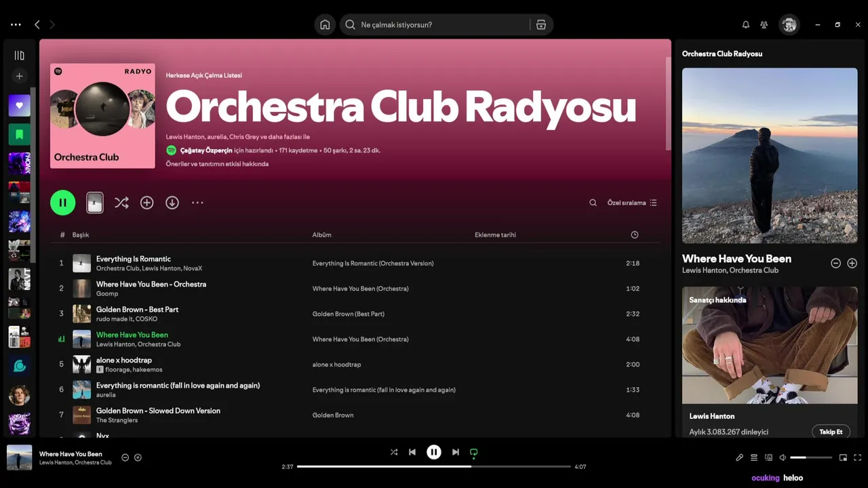Open artist link Goomp
Viewport: 868px width, 488px height.
click(x=107, y=293)
